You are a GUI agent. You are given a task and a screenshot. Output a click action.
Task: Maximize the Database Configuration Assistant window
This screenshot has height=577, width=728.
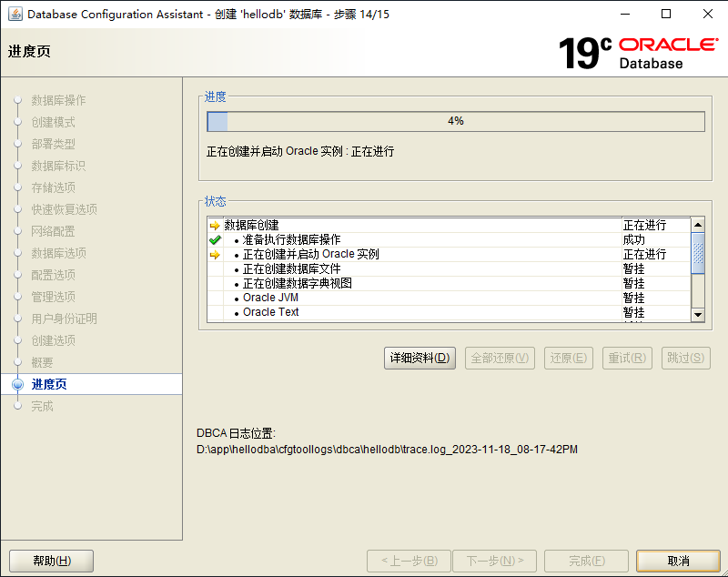666,14
